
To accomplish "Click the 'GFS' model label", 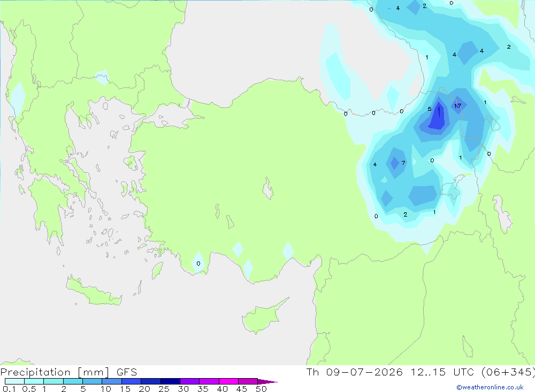I will 127,372.
